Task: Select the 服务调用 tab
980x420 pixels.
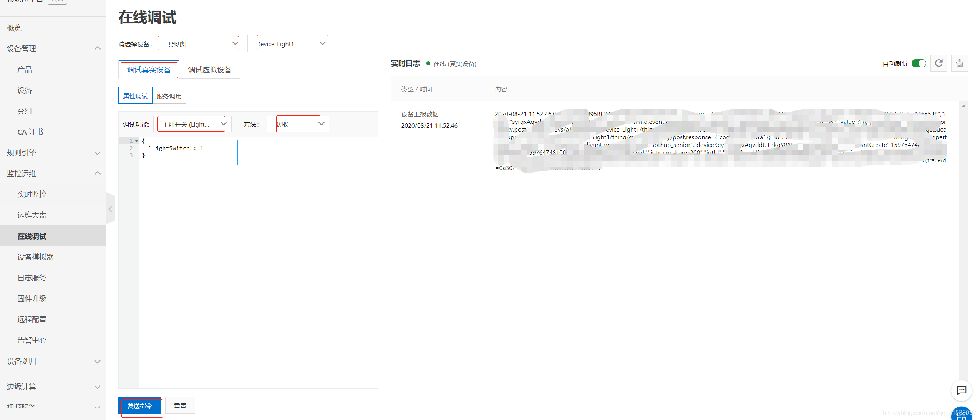Action: [x=169, y=96]
